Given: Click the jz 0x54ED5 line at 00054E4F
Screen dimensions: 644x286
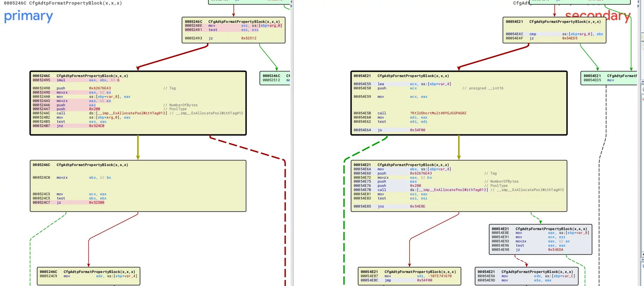Looking at the screenshot, I should pyautogui.click(x=542, y=38).
